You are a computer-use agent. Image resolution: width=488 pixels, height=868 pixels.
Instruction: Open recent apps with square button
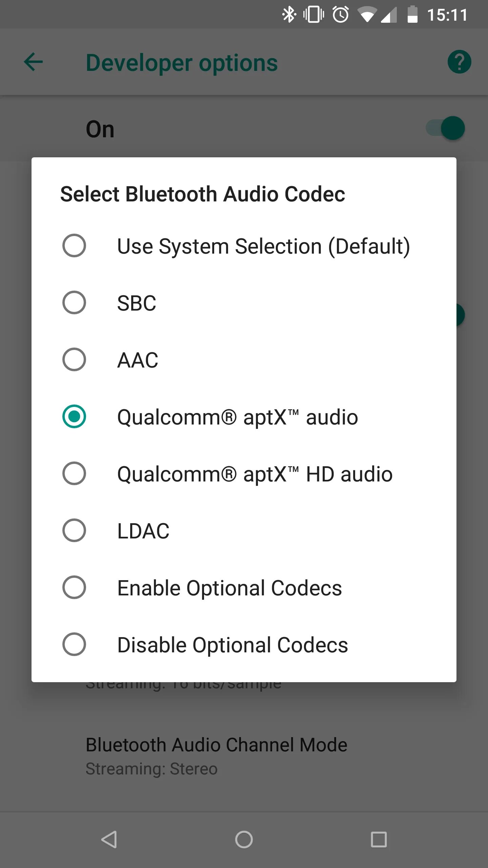click(x=379, y=840)
